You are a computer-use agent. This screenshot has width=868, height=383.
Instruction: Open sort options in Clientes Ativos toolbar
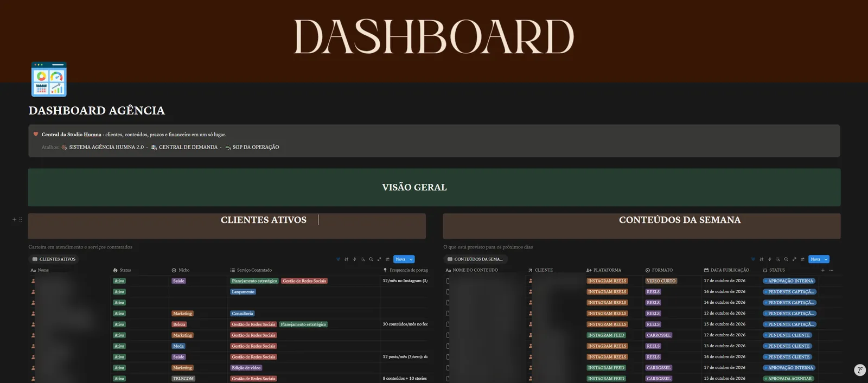[346, 259]
